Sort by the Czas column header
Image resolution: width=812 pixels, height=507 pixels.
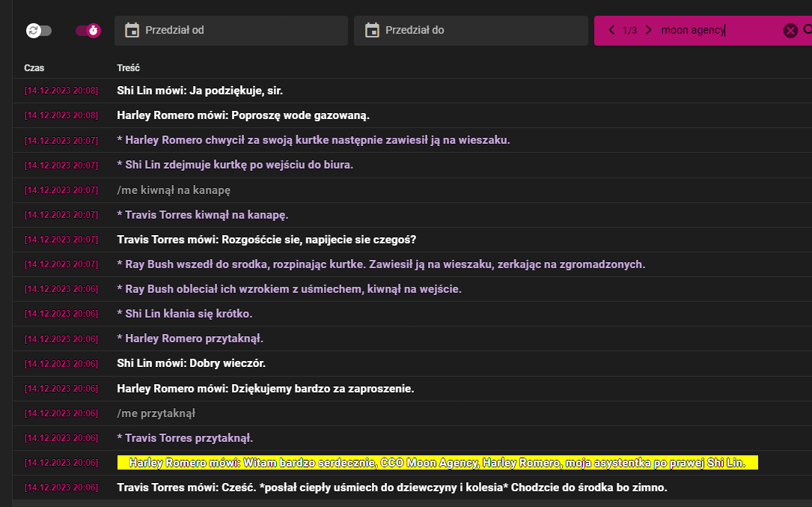(34, 68)
